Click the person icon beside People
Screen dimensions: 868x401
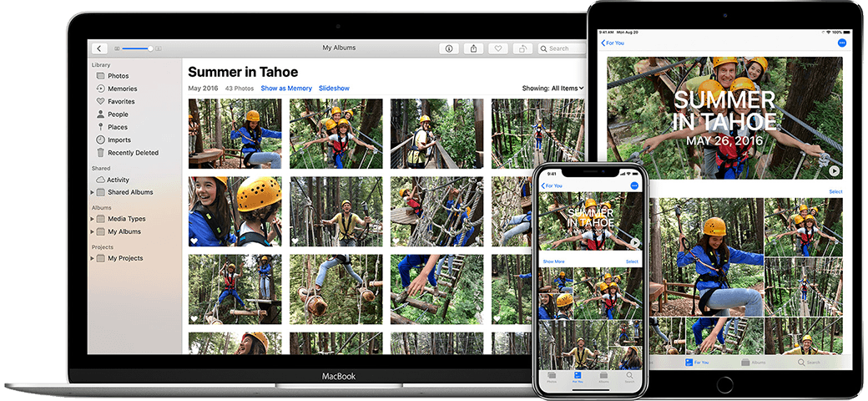pos(100,114)
